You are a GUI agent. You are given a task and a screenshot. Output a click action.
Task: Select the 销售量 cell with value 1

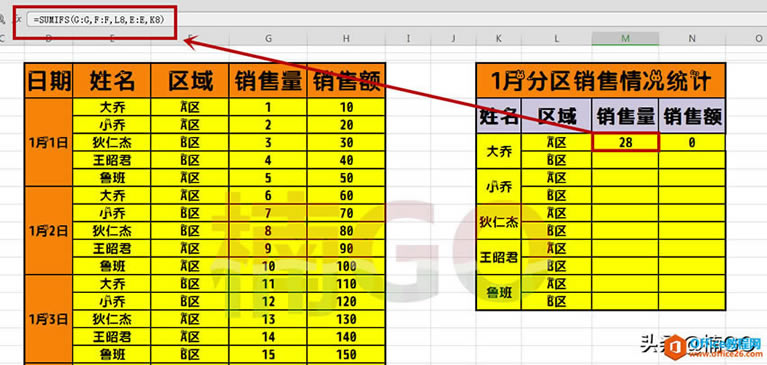pyautogui.click(x=268, y=107)
